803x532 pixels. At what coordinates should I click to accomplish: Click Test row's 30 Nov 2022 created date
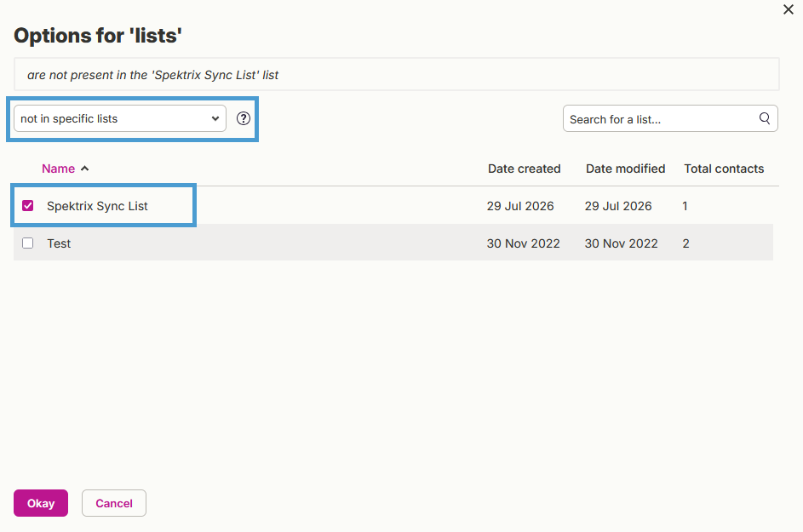tap(523, 243)
